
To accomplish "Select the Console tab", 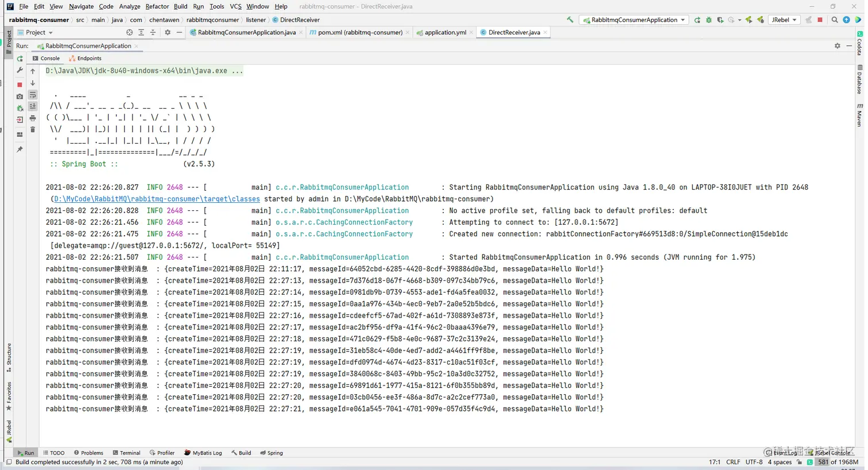I will (46, 59).
